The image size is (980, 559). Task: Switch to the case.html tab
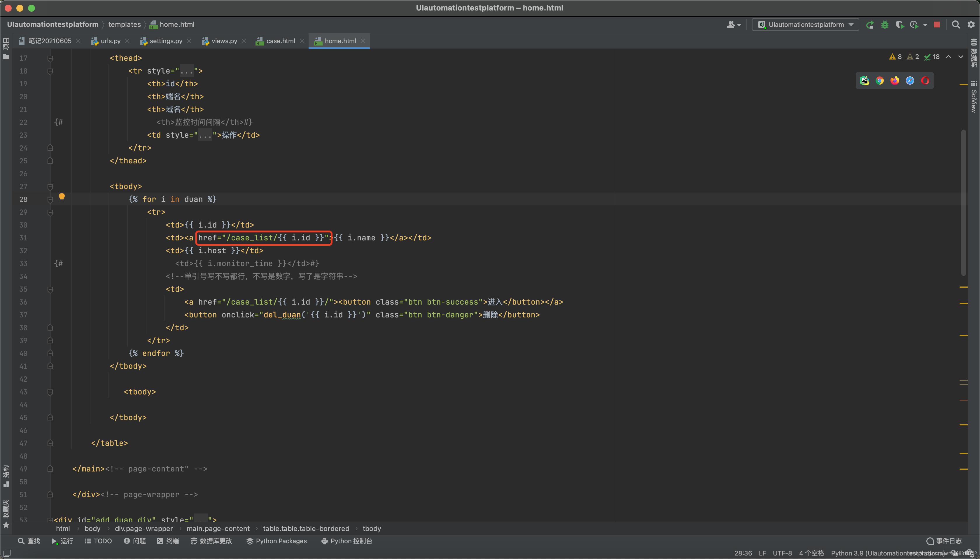tap(280, 41)
